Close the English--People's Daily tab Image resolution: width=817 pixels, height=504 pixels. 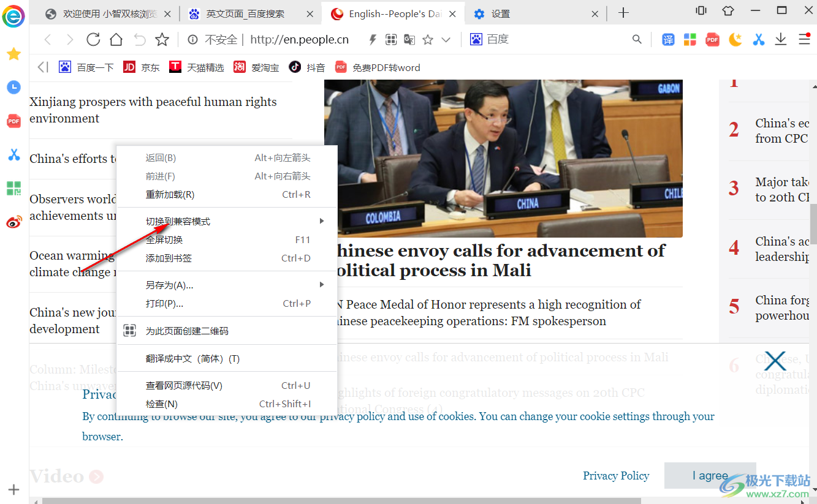452,13
